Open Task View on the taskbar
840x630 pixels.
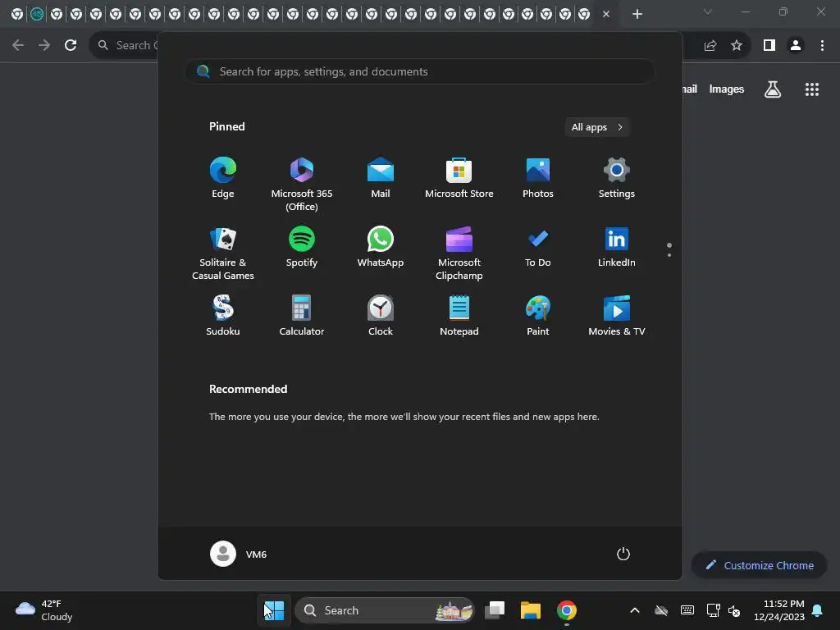(495, 610)
